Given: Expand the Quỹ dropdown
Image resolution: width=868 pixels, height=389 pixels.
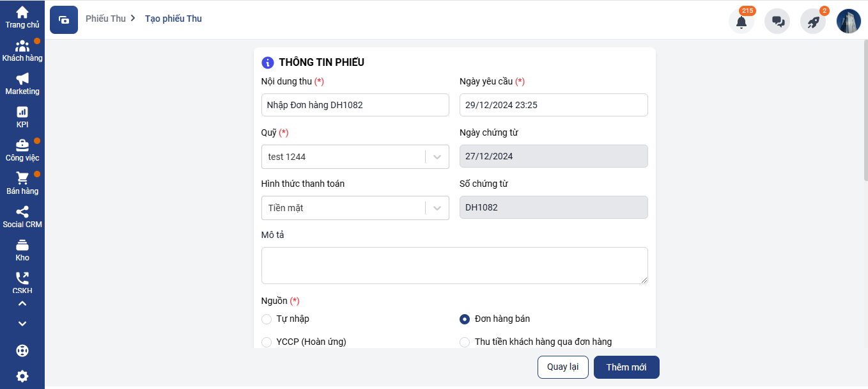Looking at the screenshot, I should pos(437,157).
